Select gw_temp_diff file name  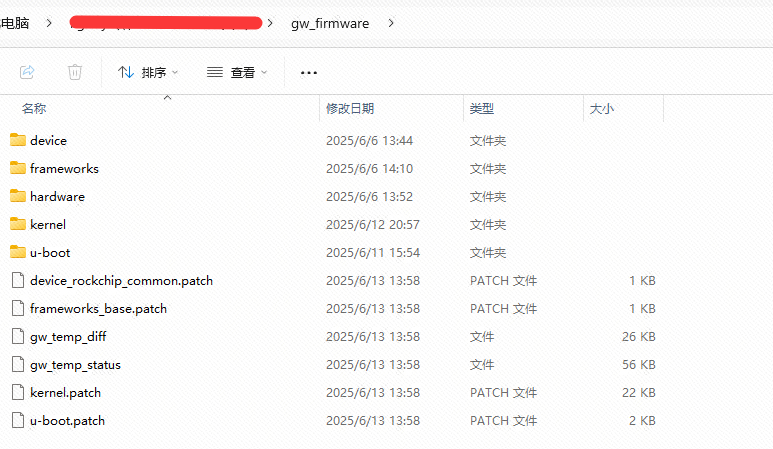(x=68, y=337)
